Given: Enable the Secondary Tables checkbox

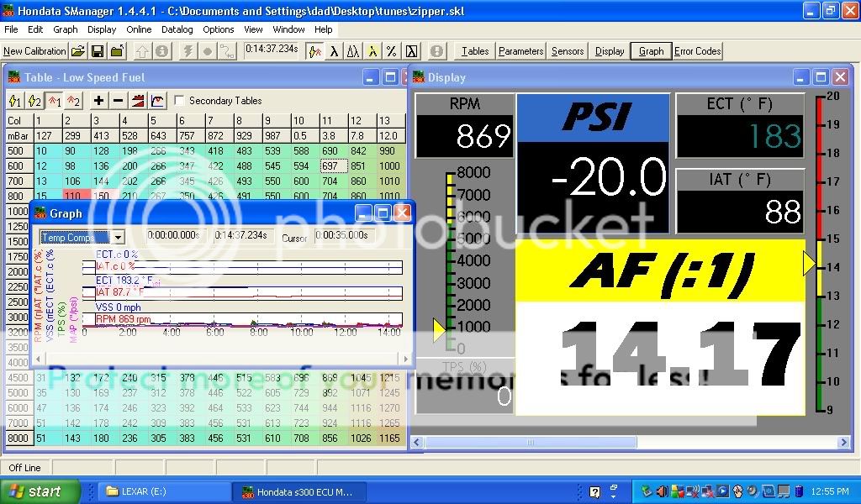Looking at the screenshot, I should point(179,100).
